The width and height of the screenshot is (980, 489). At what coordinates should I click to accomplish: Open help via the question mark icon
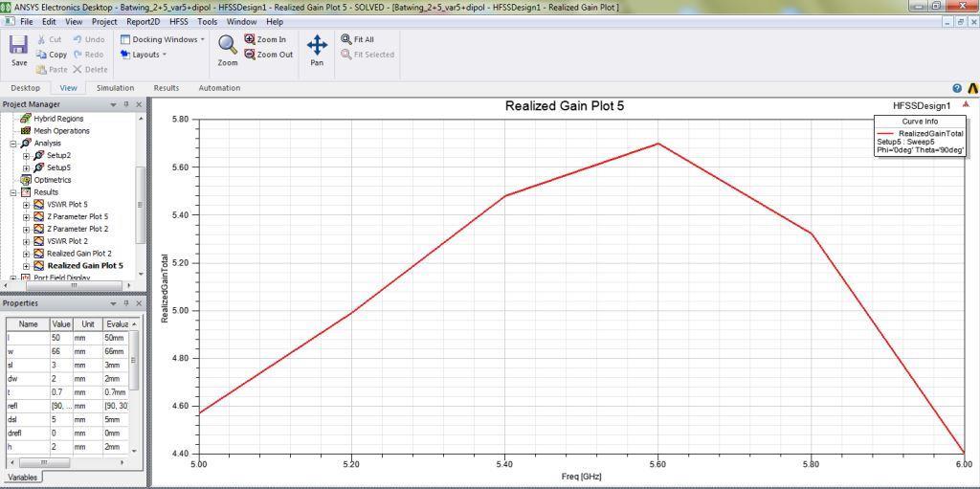[x=957, y=88]
